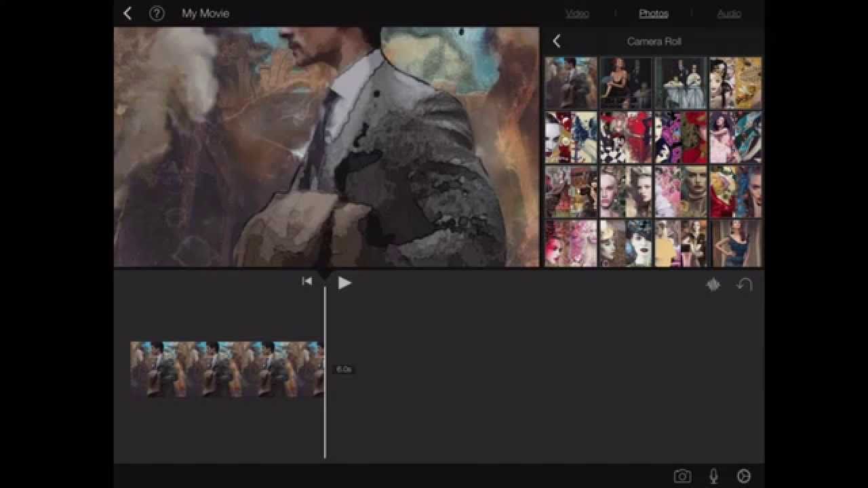Click the 6.0s duration label
This screenshot has width=868, height=488.
pos(344,369)
